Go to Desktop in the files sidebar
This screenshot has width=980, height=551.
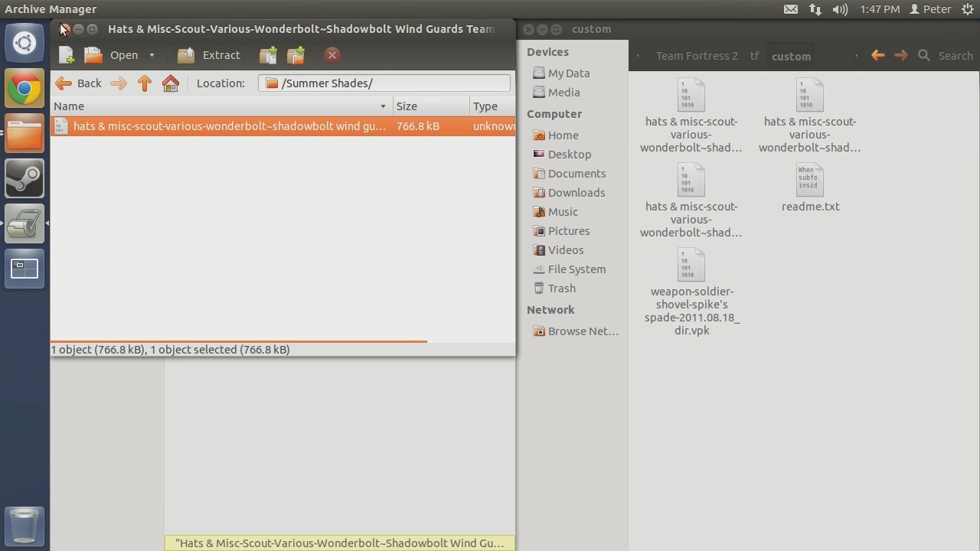[x=562, y=155]
